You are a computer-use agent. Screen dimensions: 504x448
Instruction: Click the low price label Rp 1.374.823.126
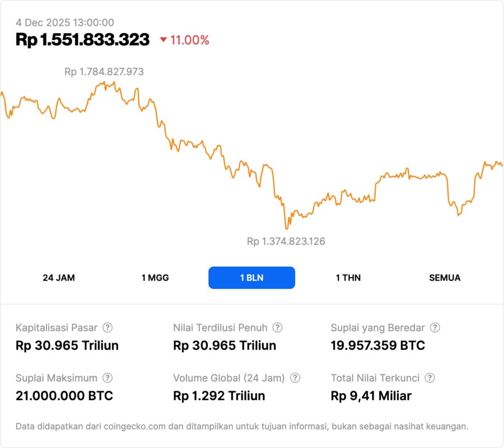[x=287, y=241]
